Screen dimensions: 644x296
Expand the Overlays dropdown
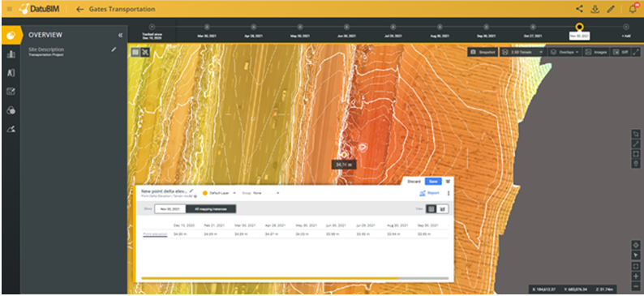click(x=565, y=52)
